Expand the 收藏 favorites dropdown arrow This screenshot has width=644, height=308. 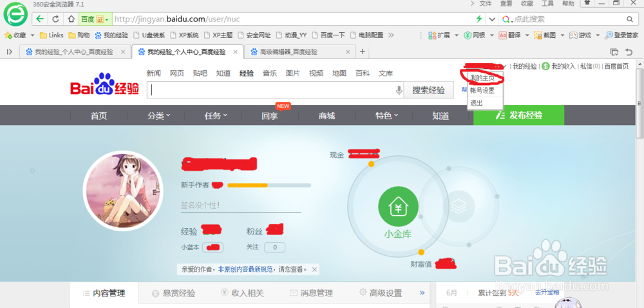tap(32, 35)
